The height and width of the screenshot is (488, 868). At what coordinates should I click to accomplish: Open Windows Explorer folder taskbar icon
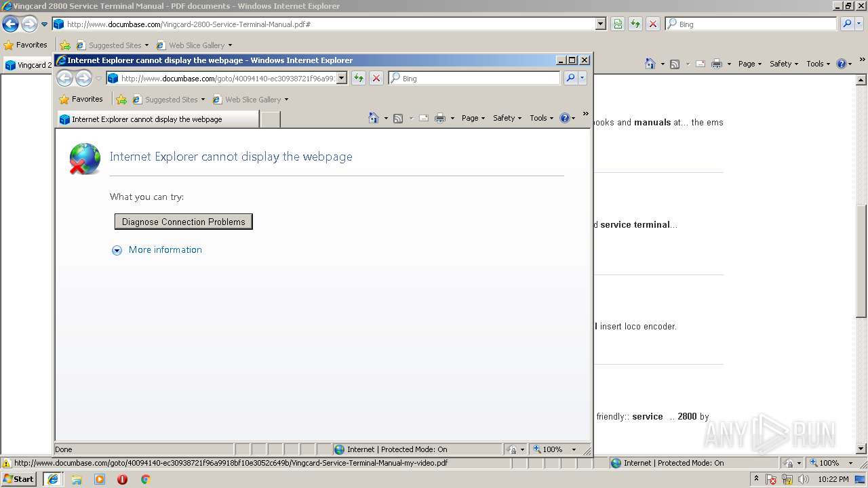coord(77,479)
